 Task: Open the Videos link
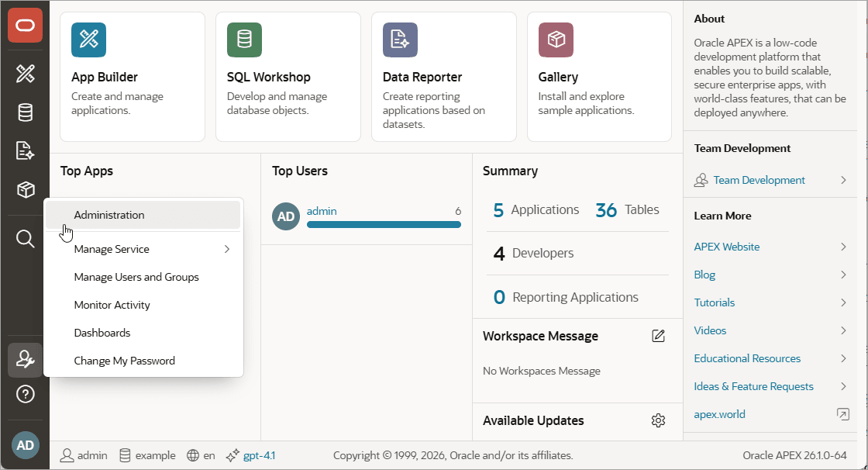pyautogui.click(x=710, y=330)
